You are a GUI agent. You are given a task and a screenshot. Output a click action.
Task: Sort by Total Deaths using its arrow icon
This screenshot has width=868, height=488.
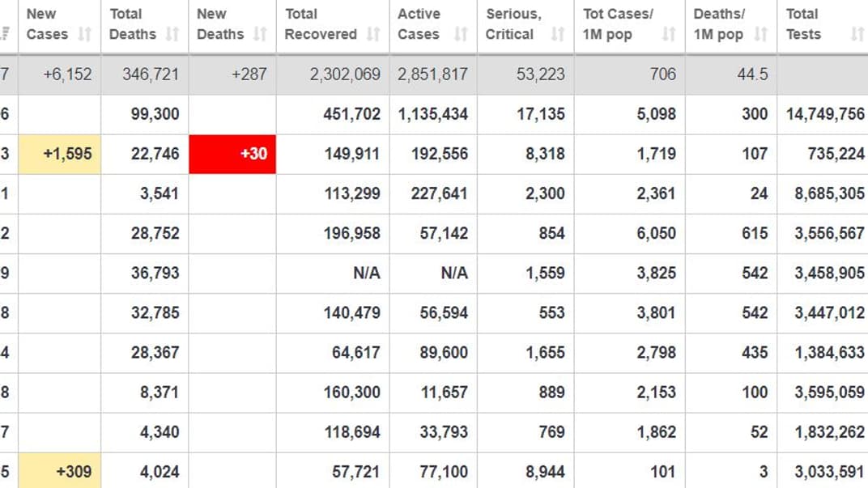coord(172,34)
